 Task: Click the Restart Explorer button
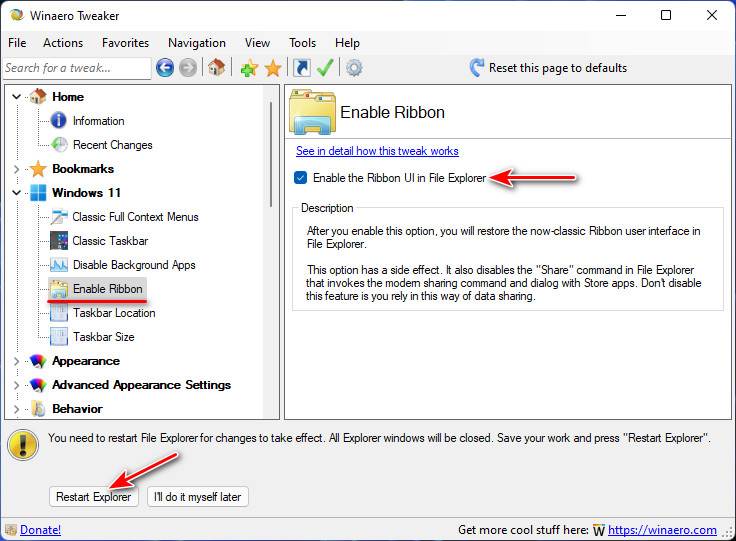(94, 496)
